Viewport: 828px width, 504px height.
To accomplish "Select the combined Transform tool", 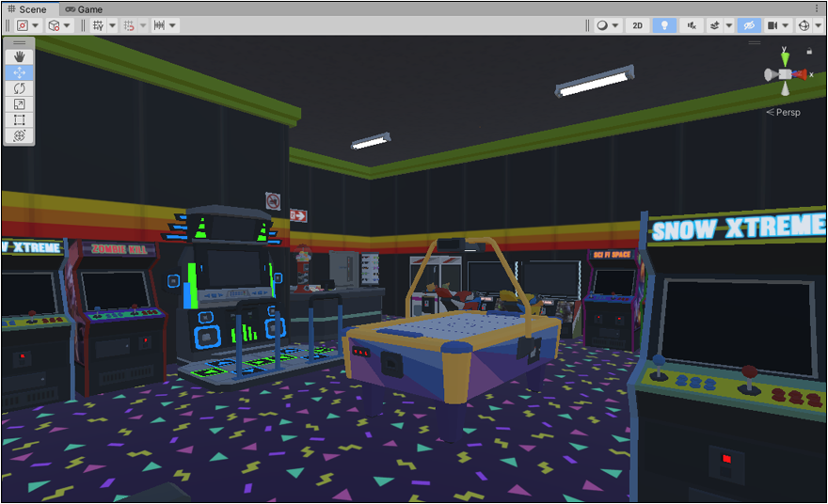I will [x=19, y=136].
